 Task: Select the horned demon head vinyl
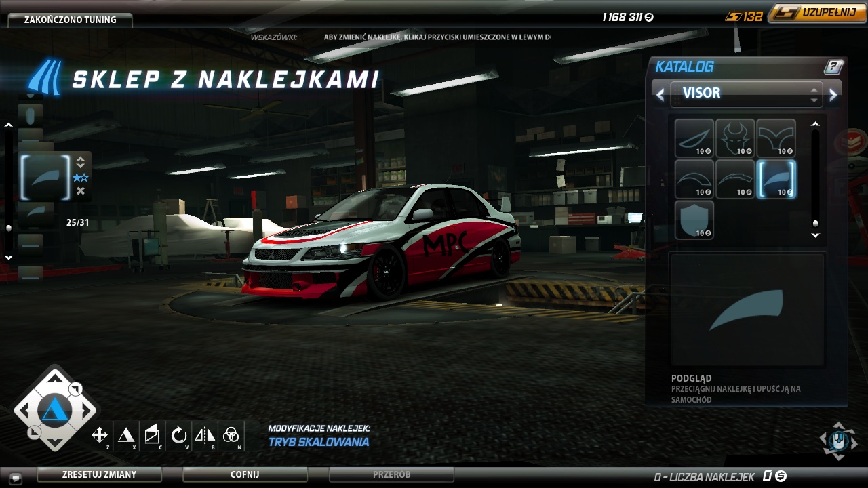click(x=735, y=138)
